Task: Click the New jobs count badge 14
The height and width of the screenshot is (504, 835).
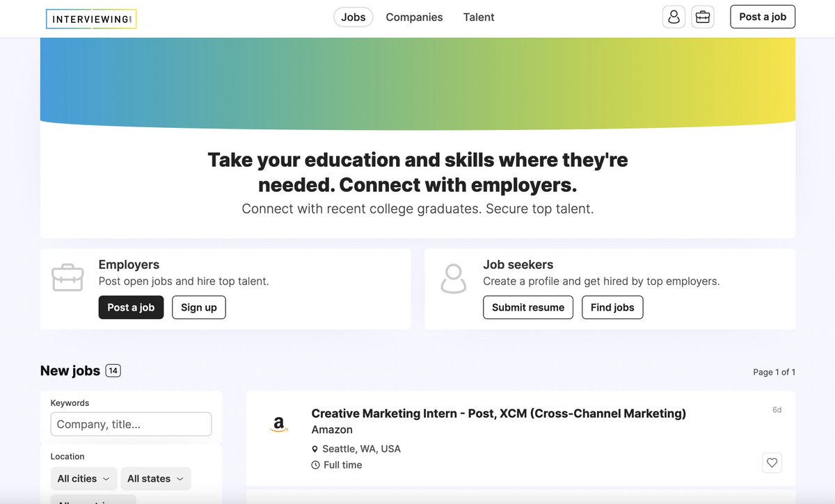Action: click(113, 371)
